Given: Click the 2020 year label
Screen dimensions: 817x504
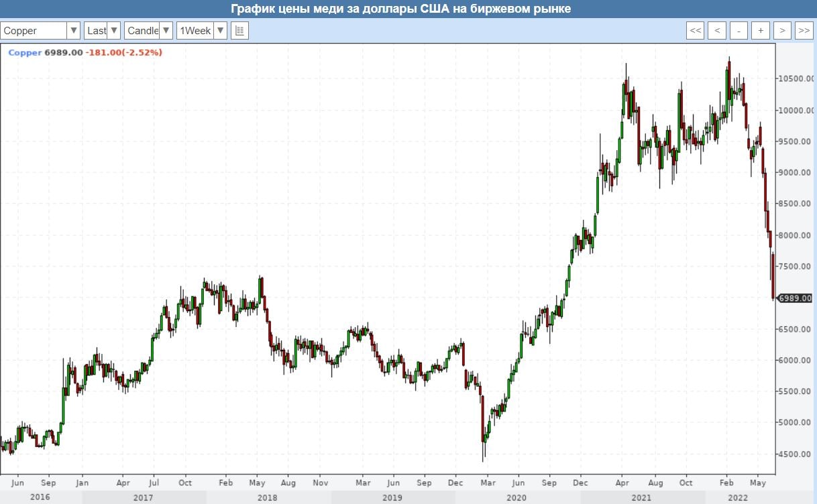Looking at the screenshot, I should (516, 497).
